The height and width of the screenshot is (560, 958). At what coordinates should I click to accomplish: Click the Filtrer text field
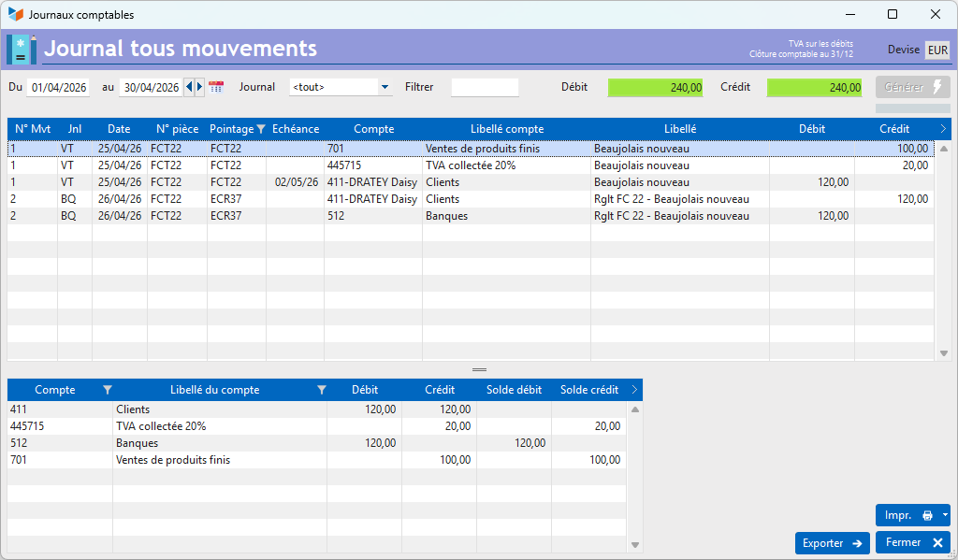pyautogui.click(x=485, y=87)
